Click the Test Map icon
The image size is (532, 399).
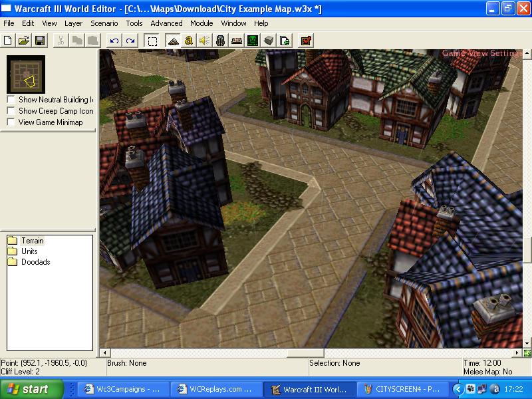[307, 41]
